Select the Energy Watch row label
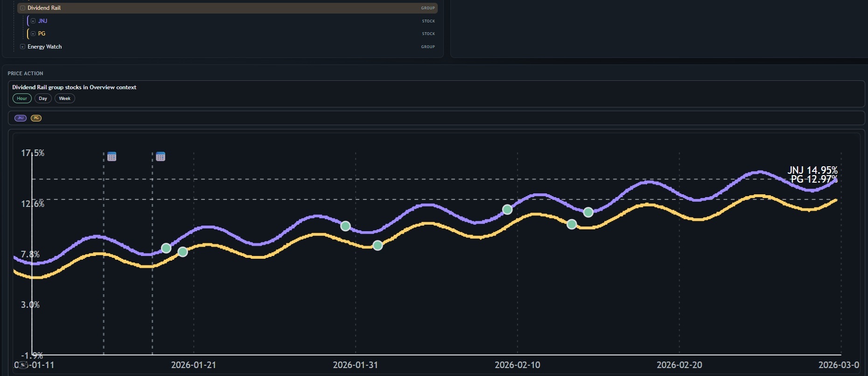Viewport: 868px width, 376px height. click(x=44, y=47)
